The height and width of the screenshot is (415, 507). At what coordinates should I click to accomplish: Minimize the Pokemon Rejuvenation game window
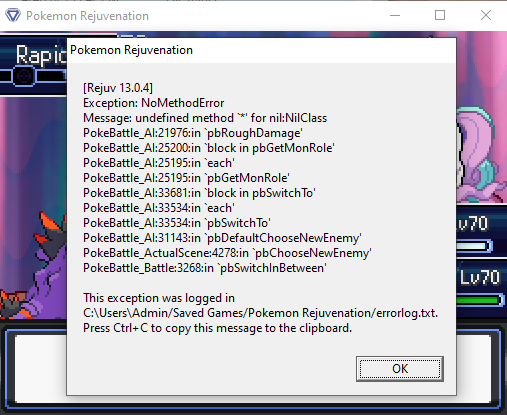(x=395, y=15)
